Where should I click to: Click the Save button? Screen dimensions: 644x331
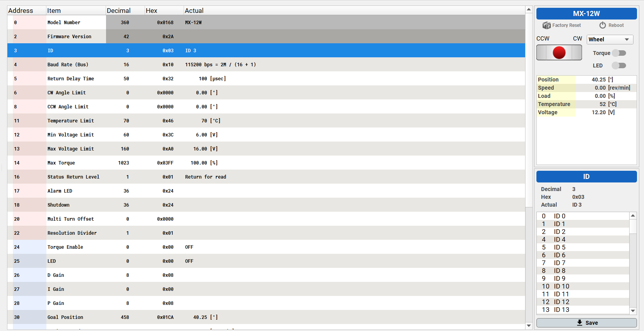[587, 323]
